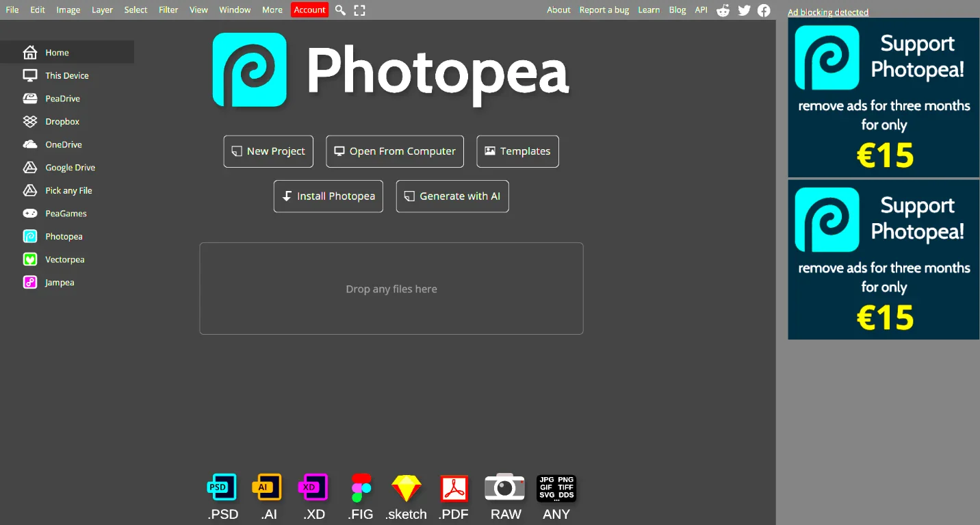Click the search magnifier icon

pyautogui.click(x=340, y=10)
